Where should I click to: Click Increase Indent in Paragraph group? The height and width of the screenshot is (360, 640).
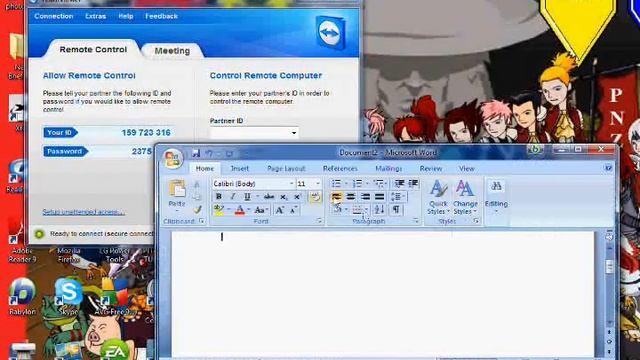[x=413, y=184]
